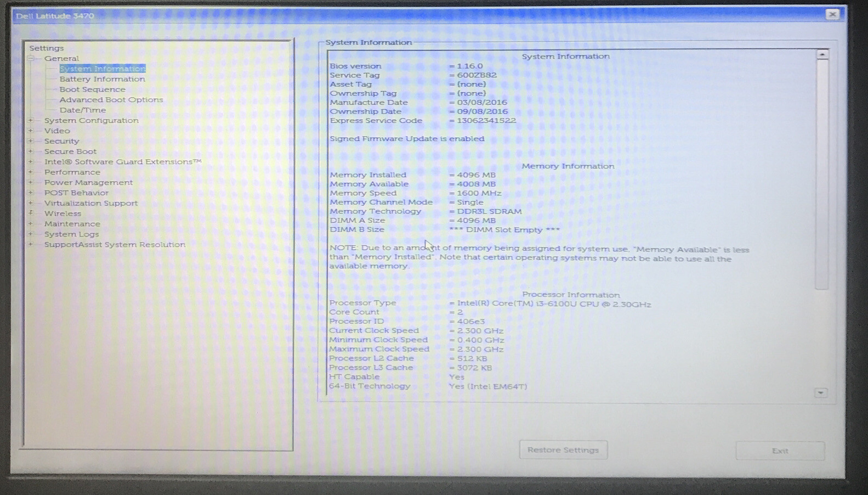Click the Memory Channel Mode Single value
The height and width of the screenshot is (495, 868).
(470, 203)
